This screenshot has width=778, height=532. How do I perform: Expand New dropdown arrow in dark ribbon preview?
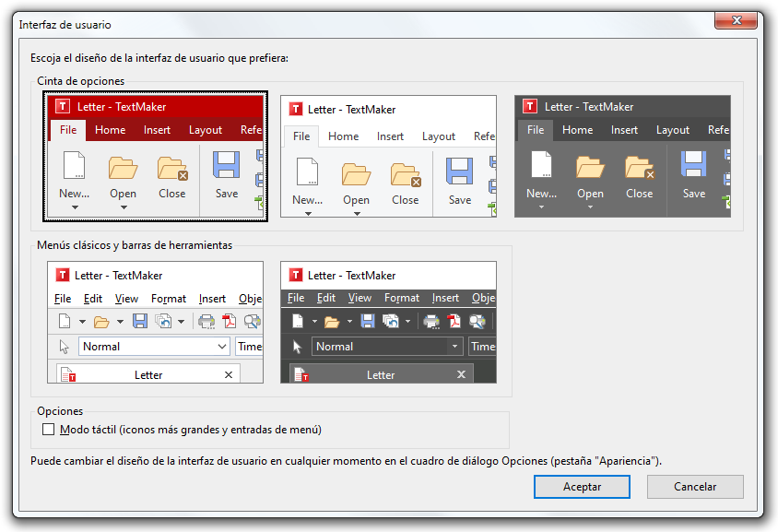[x=541, y=207]
